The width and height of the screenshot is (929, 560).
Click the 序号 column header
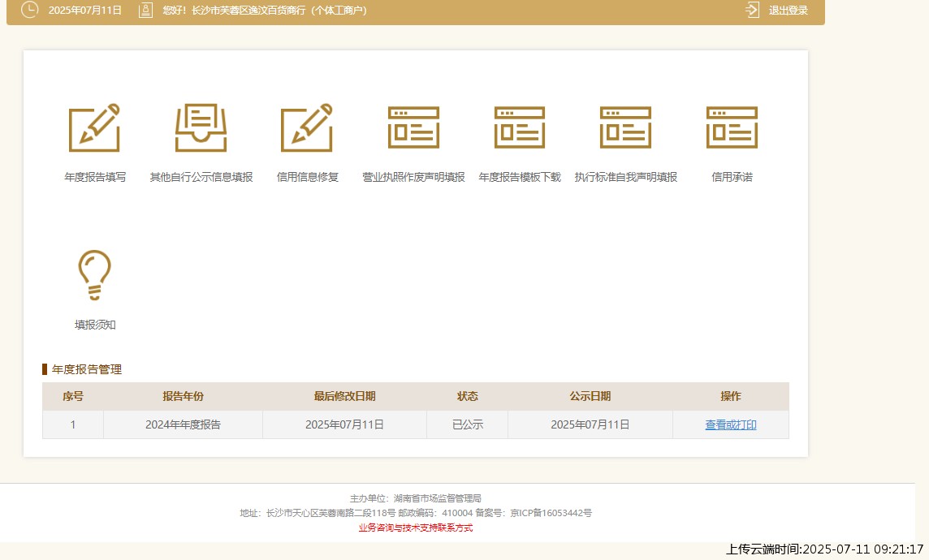click(73, 396)
